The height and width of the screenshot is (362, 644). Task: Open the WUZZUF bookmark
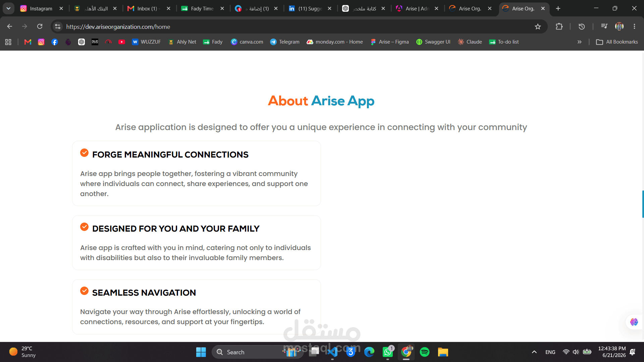click(147, 42)
